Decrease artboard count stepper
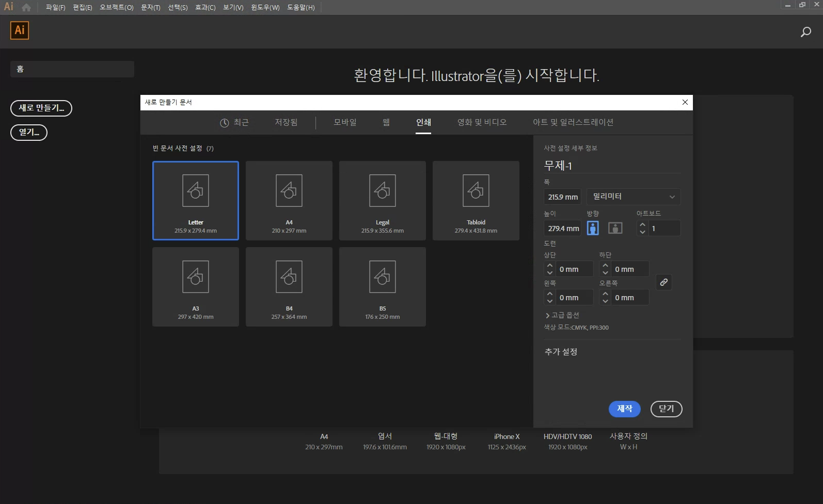Screen dimensions: 823x504 [x=642, y=232]
